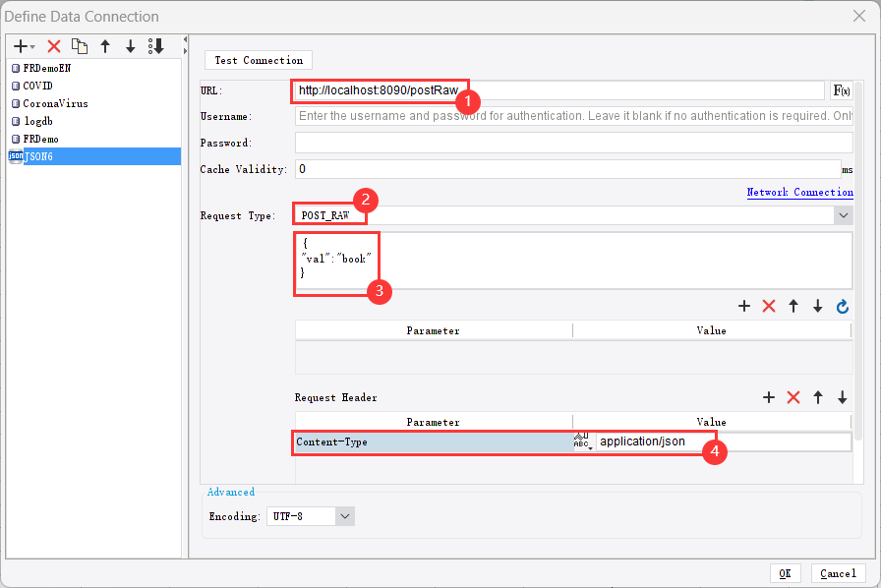Add a new request parameter row
881x588 pixels.
pos(744,306)
